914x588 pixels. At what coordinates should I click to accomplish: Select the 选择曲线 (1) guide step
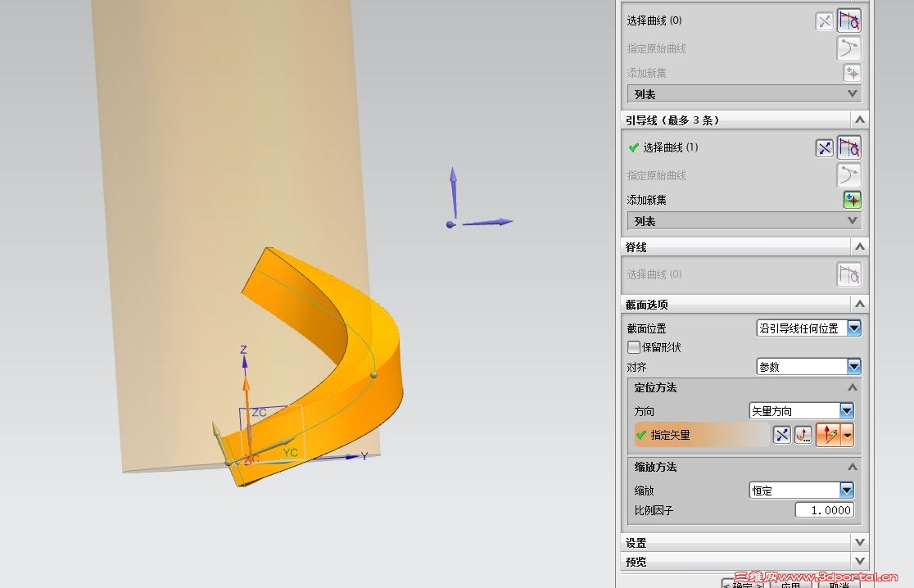click(670, 147)
